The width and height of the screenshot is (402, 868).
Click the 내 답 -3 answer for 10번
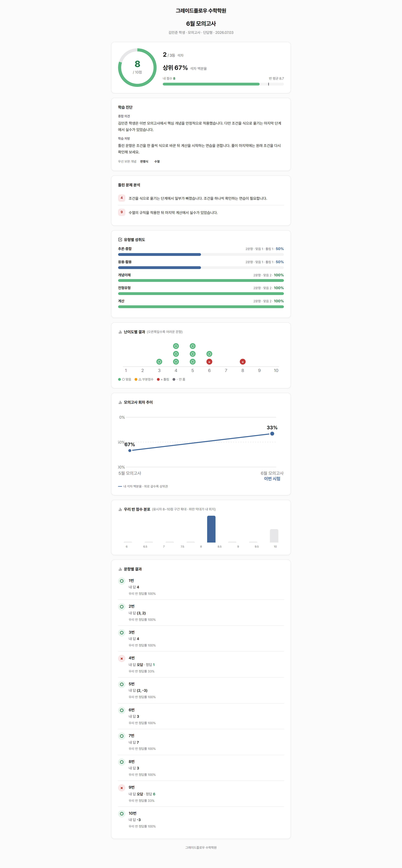pyautogui.click(x=135, y=820)
